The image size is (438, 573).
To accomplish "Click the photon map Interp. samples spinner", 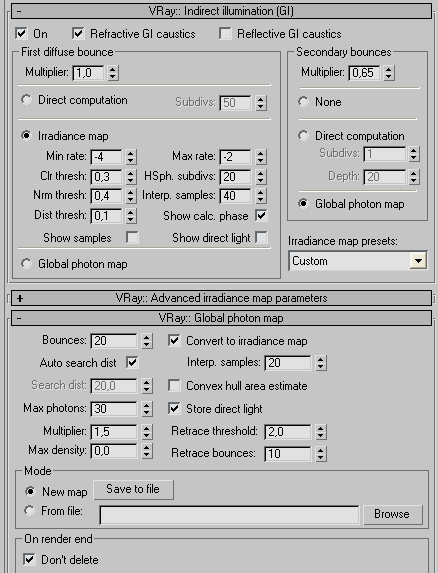I will [x=320, y=363].
